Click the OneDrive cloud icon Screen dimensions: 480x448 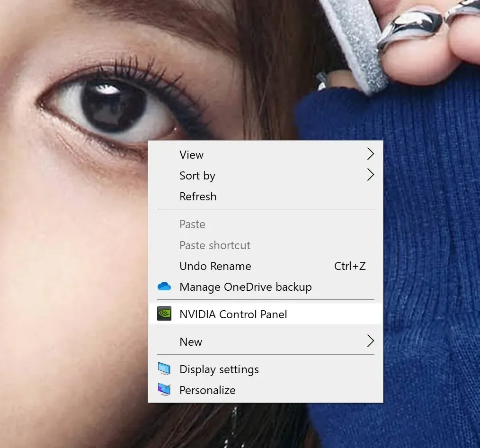(x=164, y=287)
